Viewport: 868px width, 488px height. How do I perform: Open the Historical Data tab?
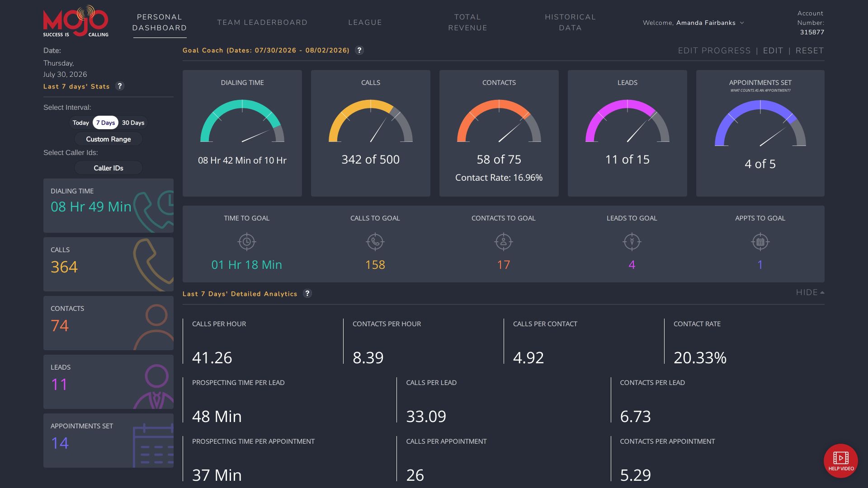click(x=570, y=23)
